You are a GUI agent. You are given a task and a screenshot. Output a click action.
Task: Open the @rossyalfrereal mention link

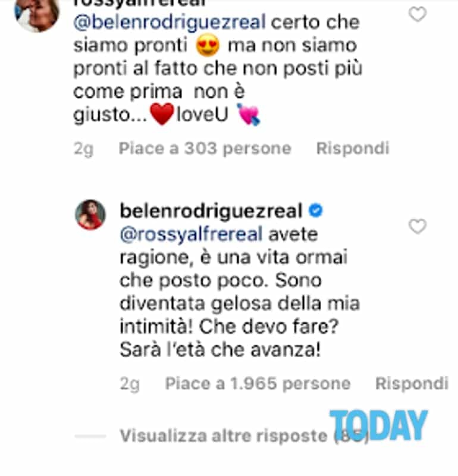(191, 234)
